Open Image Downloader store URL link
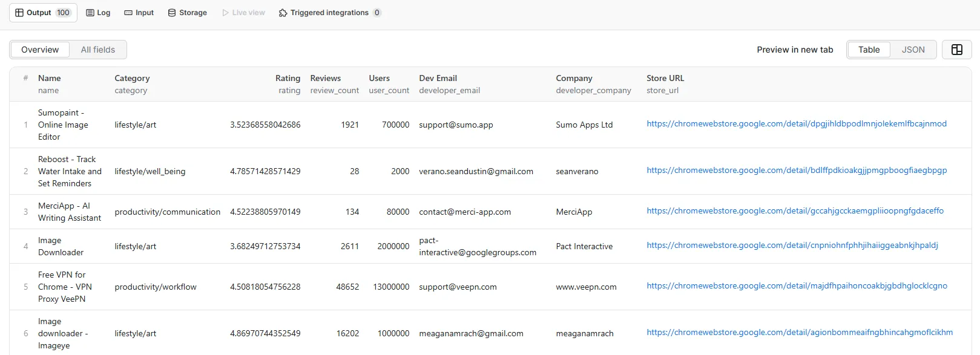The image size is (980, 355). click(792, 245)
